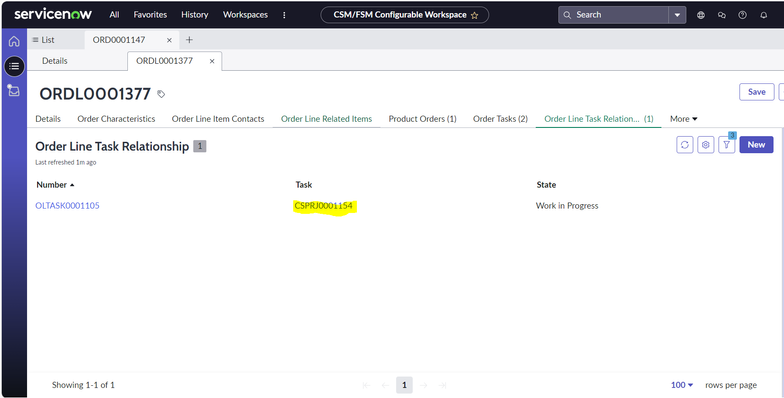Switch to the Details sub-tab

click(54, 60)
